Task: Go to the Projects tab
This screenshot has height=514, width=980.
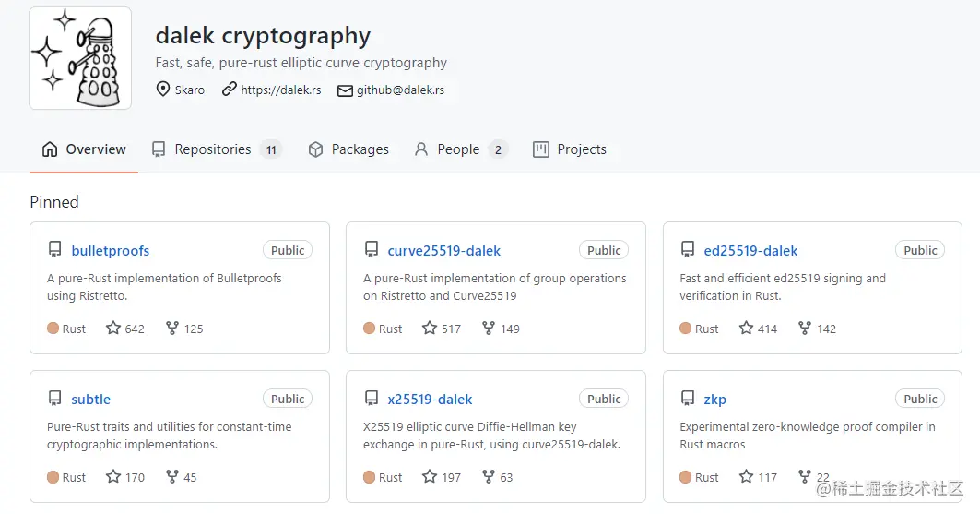Action: [581, 149]
